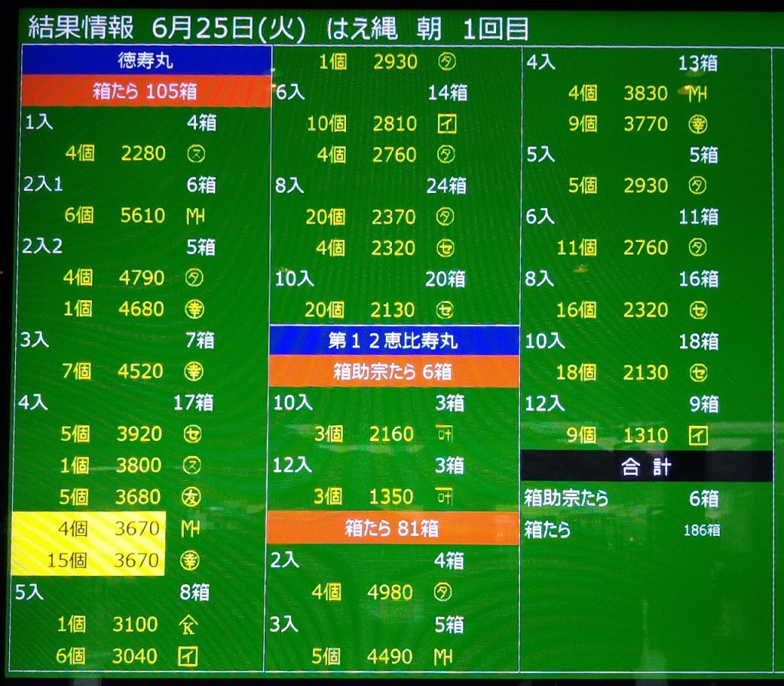
Task: Open the 第12恵比寿丸 vessel header
Action: pos(394,341)
